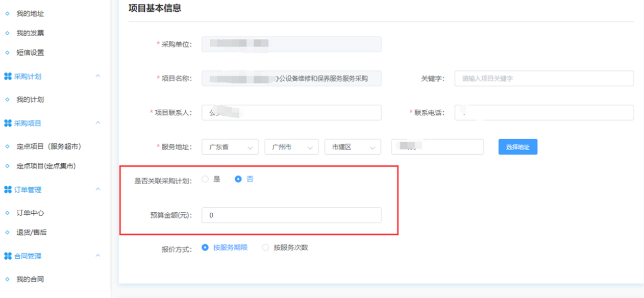Click diamond icon beside 我的发票
Screen dimensions: 644x298
pos(7,33)
